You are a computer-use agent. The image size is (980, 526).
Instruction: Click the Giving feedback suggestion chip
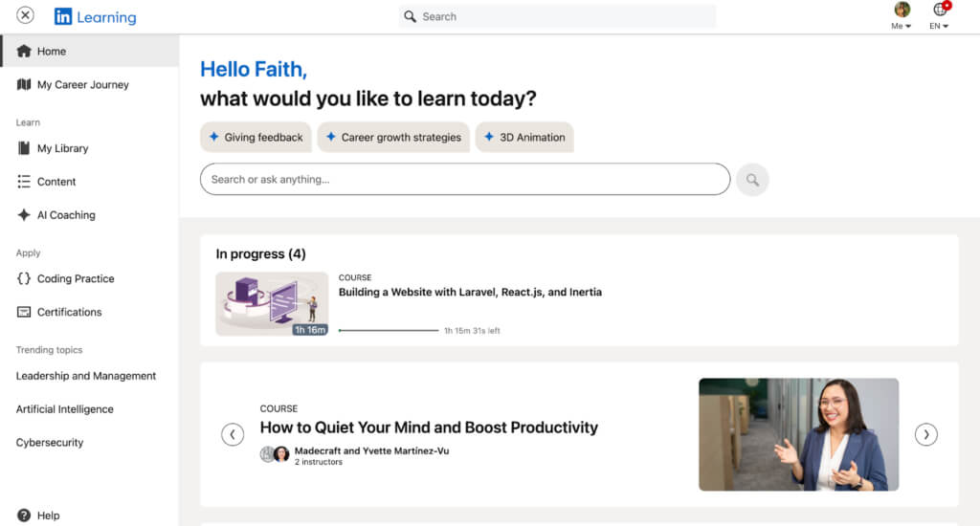pyautogui.click(x=256, y=137)
